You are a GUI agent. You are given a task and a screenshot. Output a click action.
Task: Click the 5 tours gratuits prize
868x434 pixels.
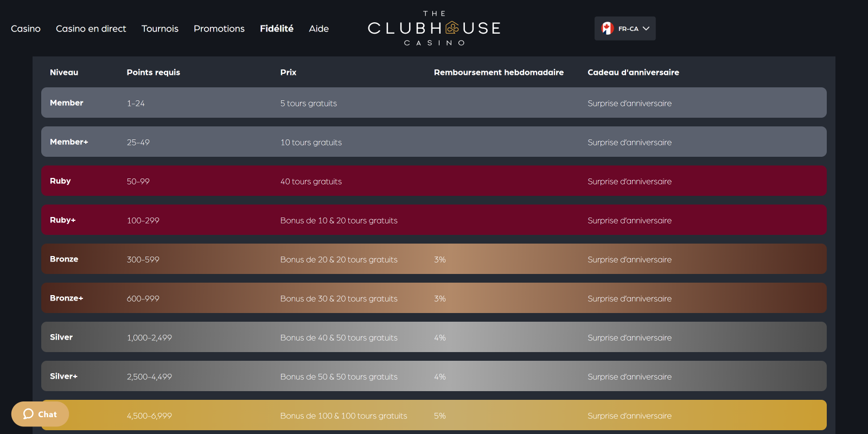pyautogui.click(x=309, y=103)
